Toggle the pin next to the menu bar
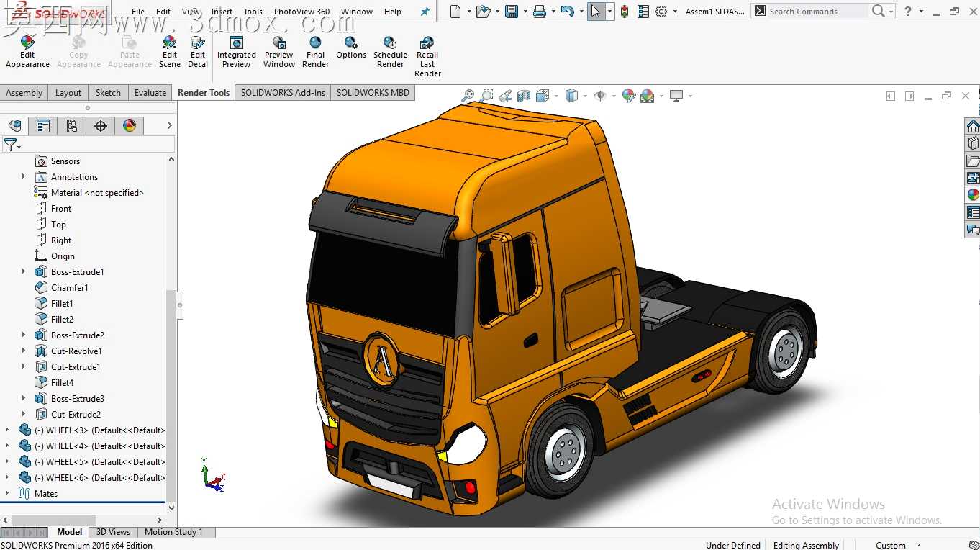The image size is (980, 550). pyautogui.click(x=425, y=12)
